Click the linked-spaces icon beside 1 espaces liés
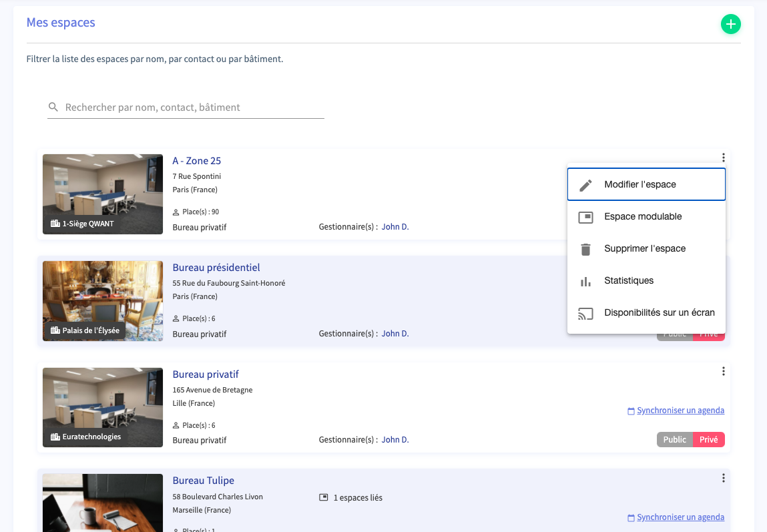Image resolution: width=767 pixels, height=532 pixels. click(324, 497)
